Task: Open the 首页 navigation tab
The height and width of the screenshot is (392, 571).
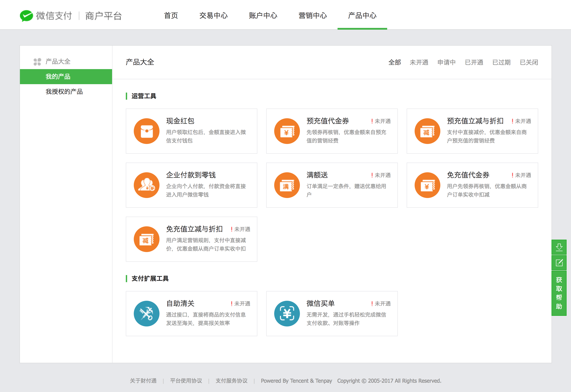Action: [x=171, y=16]
